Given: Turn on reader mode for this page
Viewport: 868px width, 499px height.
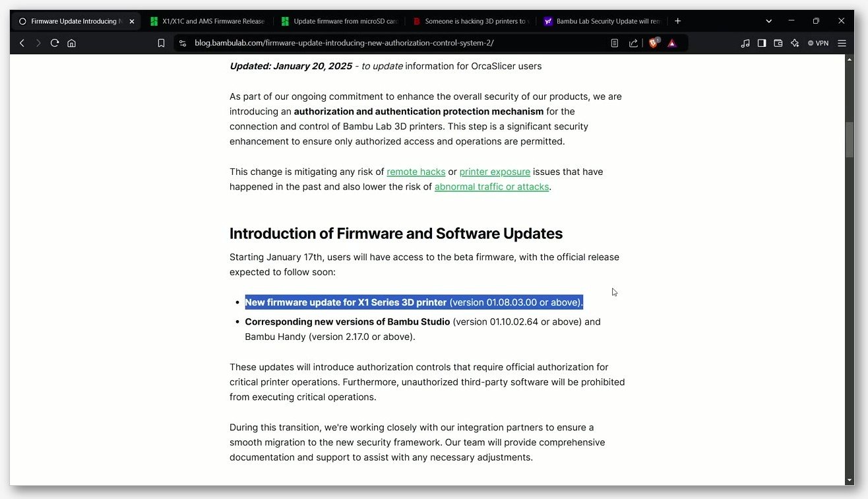Looking at the screenshot, I should pos(614,43).
